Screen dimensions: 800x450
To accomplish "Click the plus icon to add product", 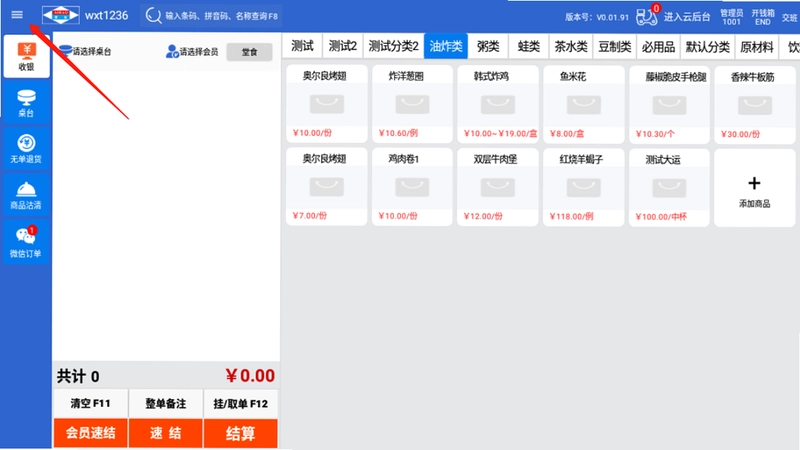I will click(x=754, y=183).
